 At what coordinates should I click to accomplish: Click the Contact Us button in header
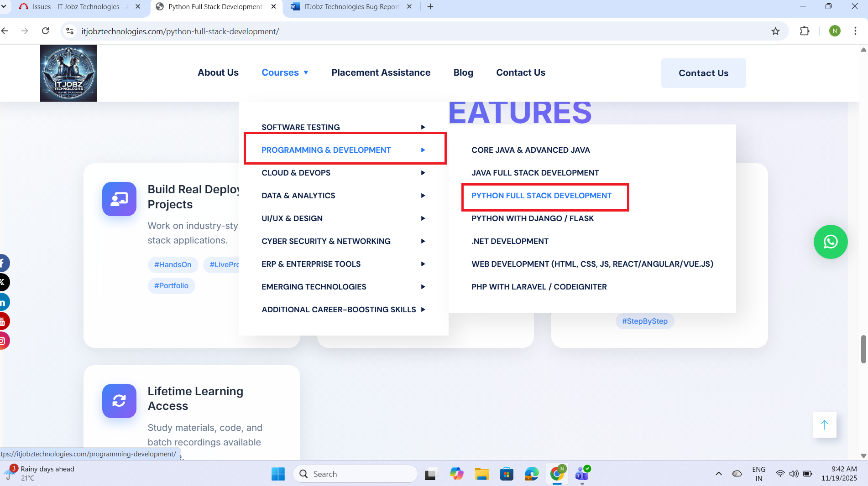(x=703, y=73)
